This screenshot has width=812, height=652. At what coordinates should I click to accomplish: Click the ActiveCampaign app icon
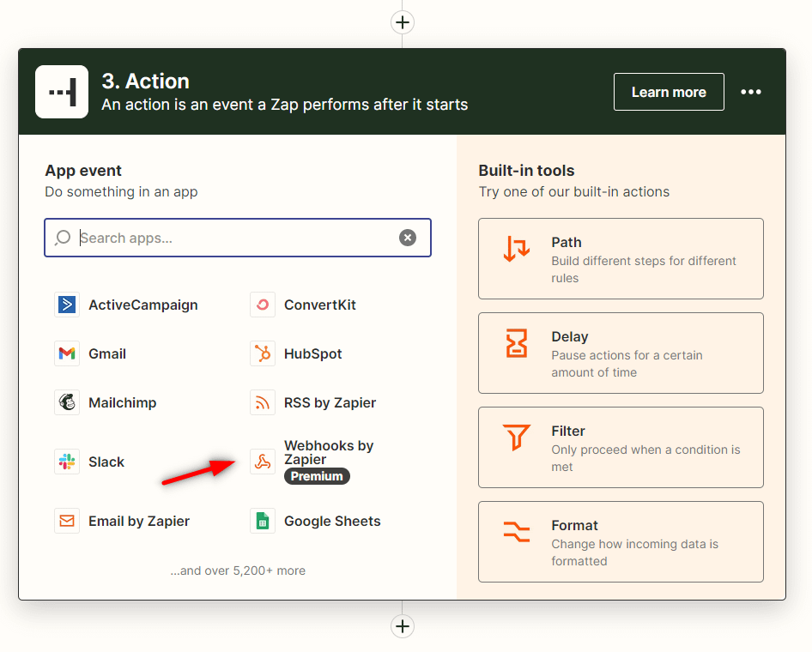coord(67,305)
